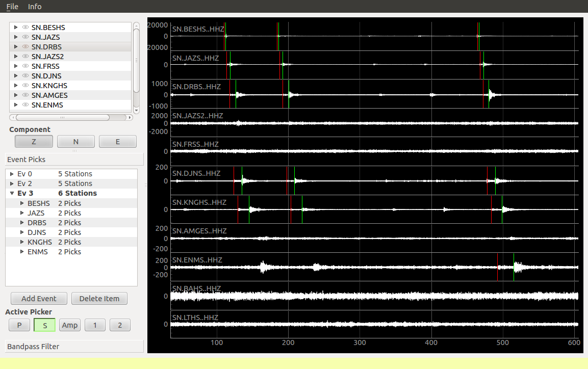Click green S pick on SN.ENMS trace
Image resolution: width=588 pixels, height=369 pixels.
(514, 267)
